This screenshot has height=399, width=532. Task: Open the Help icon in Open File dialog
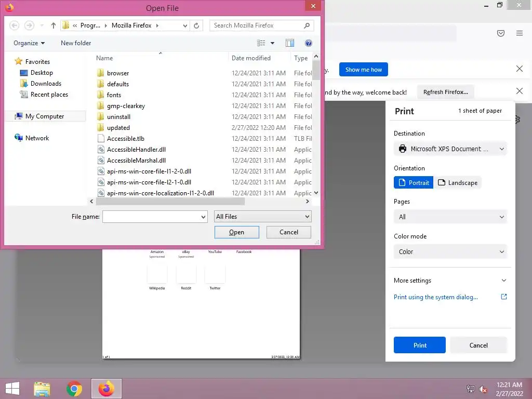pos(309,43)
